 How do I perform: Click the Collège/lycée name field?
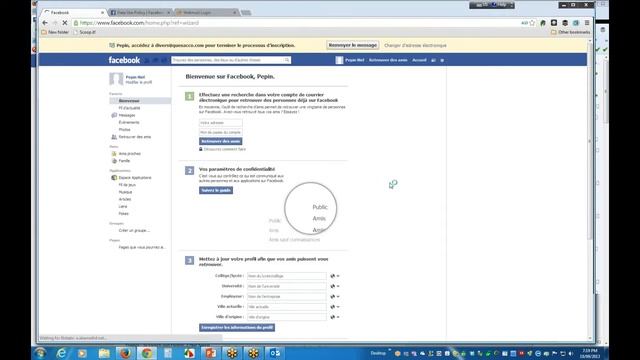pos(287,276)
